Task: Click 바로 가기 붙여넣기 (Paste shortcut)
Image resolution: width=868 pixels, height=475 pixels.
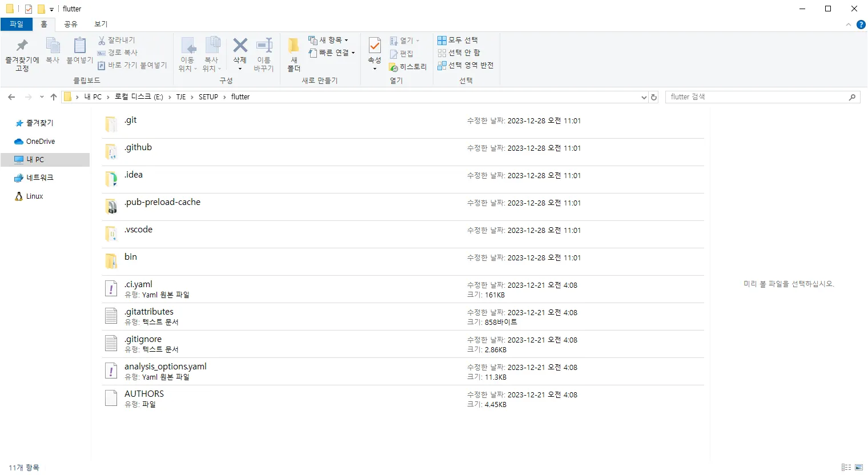Action: pyautogui.click(x=132, y=65)
